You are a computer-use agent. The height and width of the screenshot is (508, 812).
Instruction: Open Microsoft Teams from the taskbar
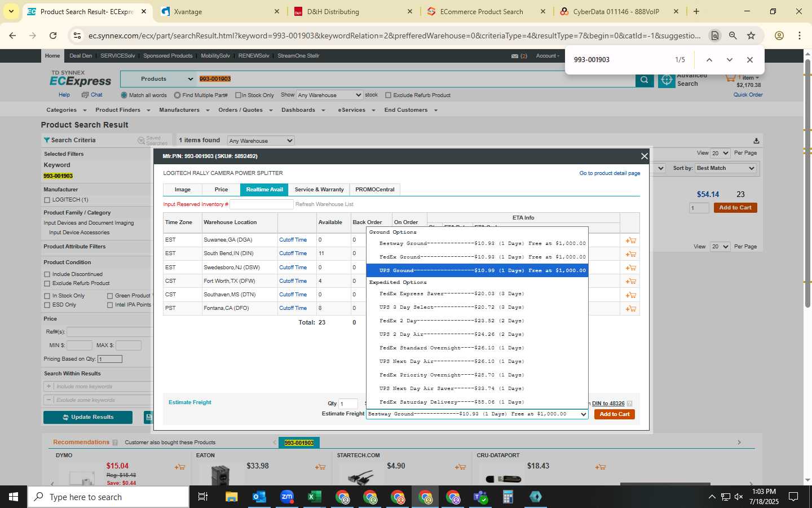[x=480, y=497]
